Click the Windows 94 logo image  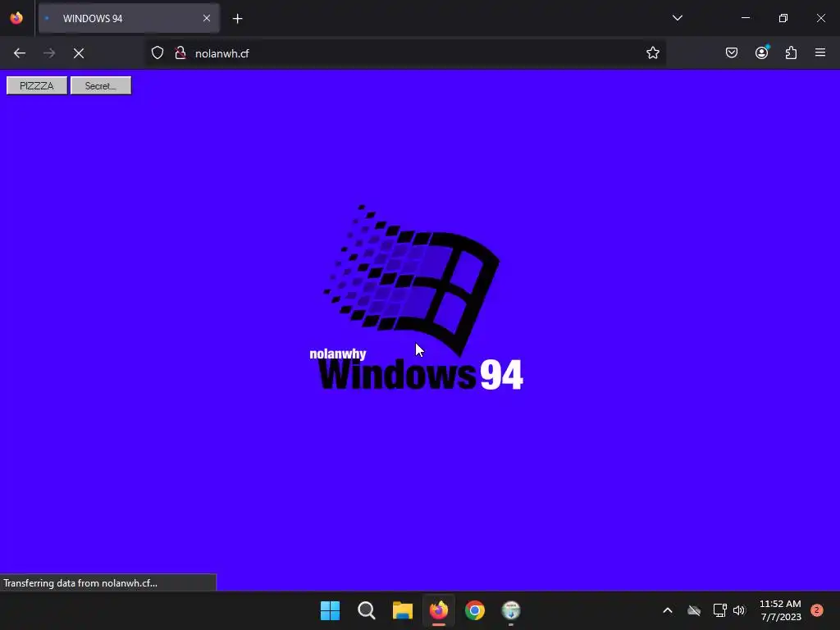click(x=416, y=297)
